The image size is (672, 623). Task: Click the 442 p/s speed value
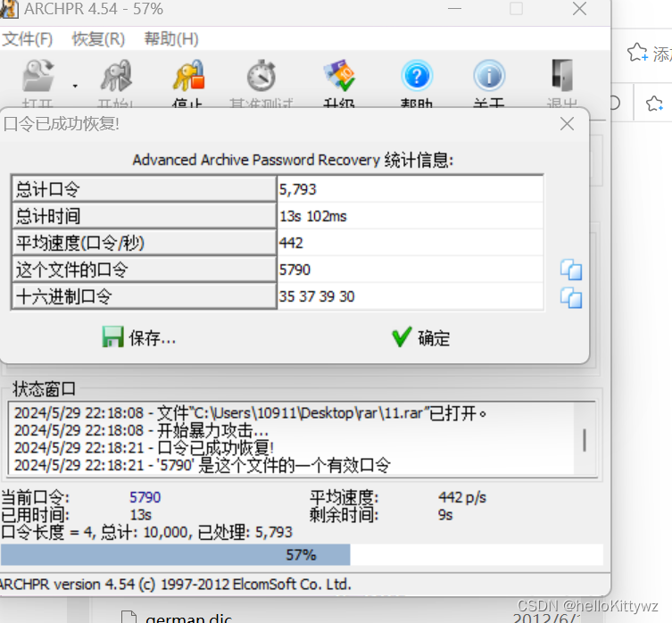coord(462,497)
